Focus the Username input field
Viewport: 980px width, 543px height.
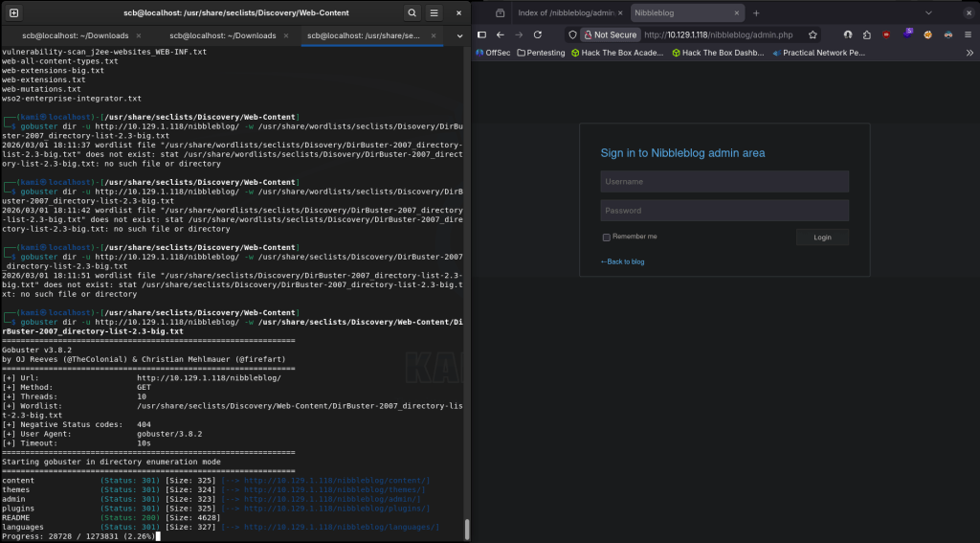pyautogui.click(x=724, y=182)
